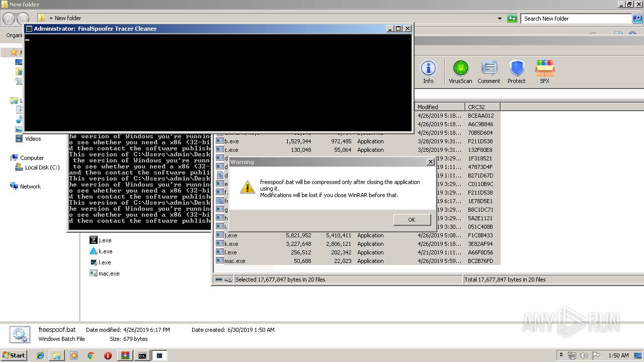Select mac.exe file in Explorer folder view
The width and height of the screenshot is (644, 362).
click(105, 274)
